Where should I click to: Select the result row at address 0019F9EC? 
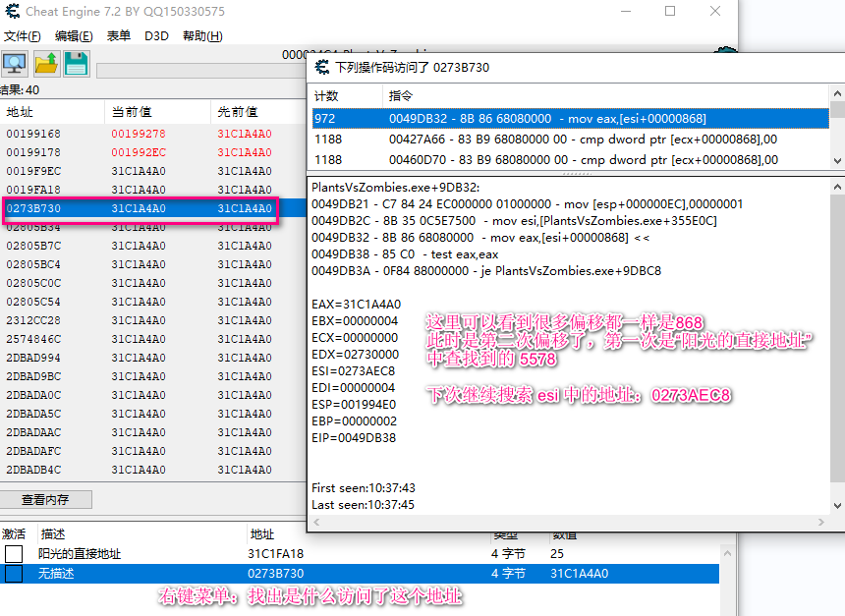click(x=153, y=171)
